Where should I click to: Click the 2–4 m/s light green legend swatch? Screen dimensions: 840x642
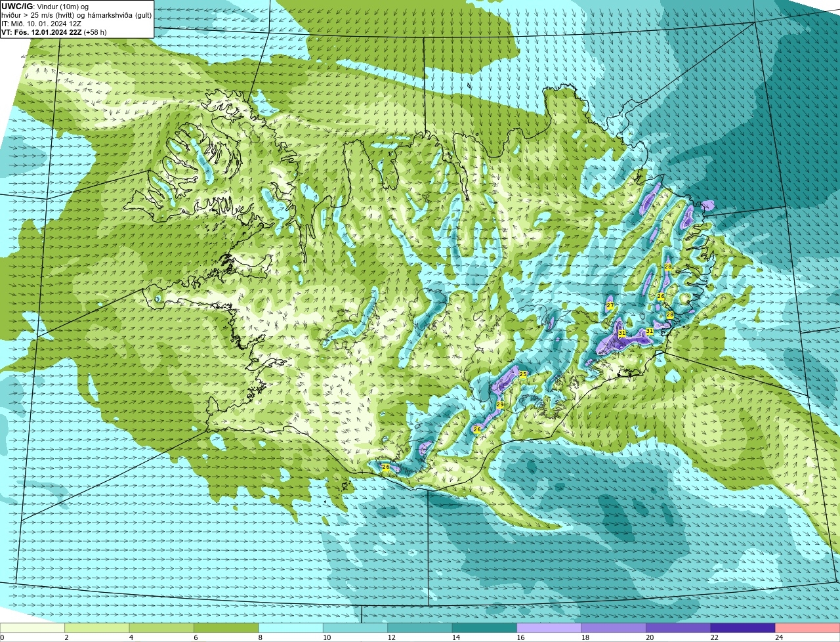97,628
